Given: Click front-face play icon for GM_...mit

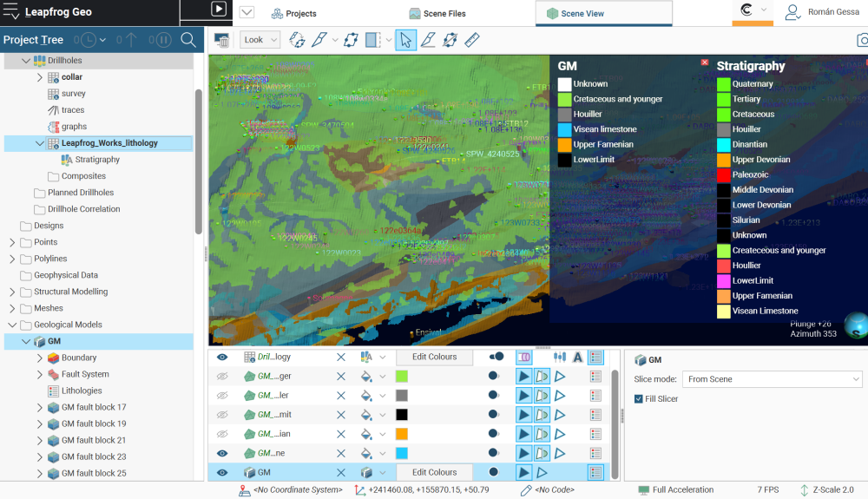Looking at the screenshot, I should pos(523,415).
